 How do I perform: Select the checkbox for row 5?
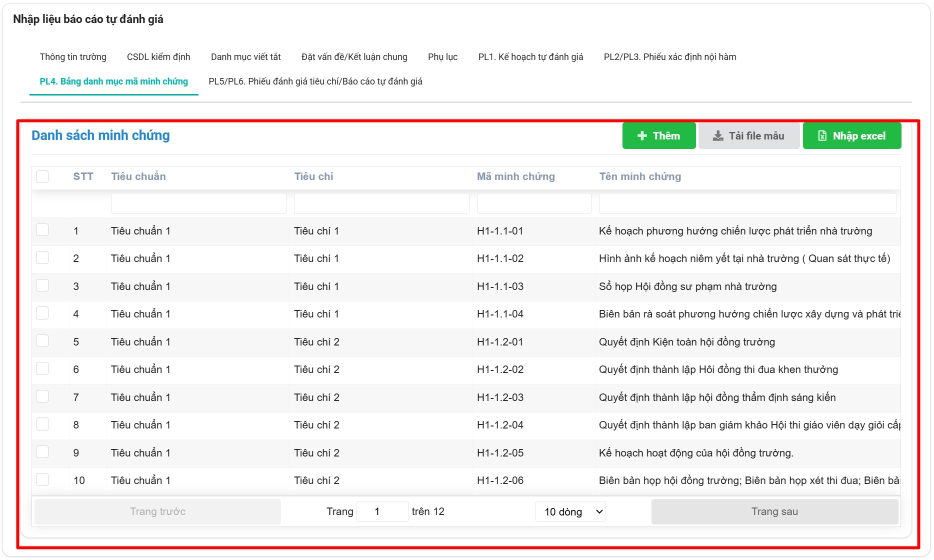pos(42,341)
